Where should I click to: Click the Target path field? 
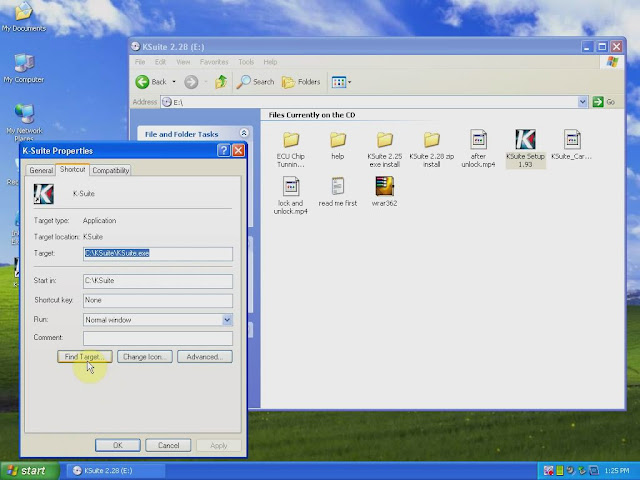(158, 253)
